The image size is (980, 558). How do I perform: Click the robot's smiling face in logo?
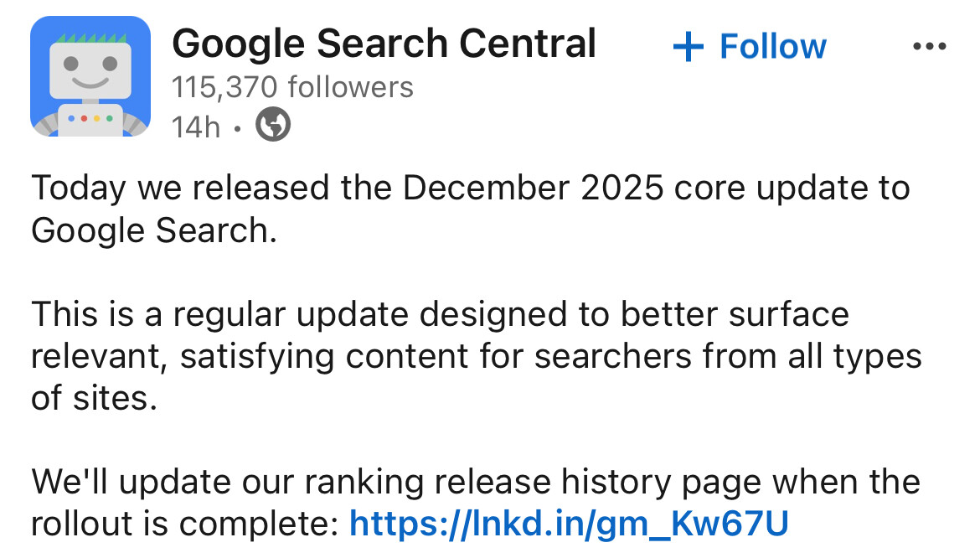90,70
